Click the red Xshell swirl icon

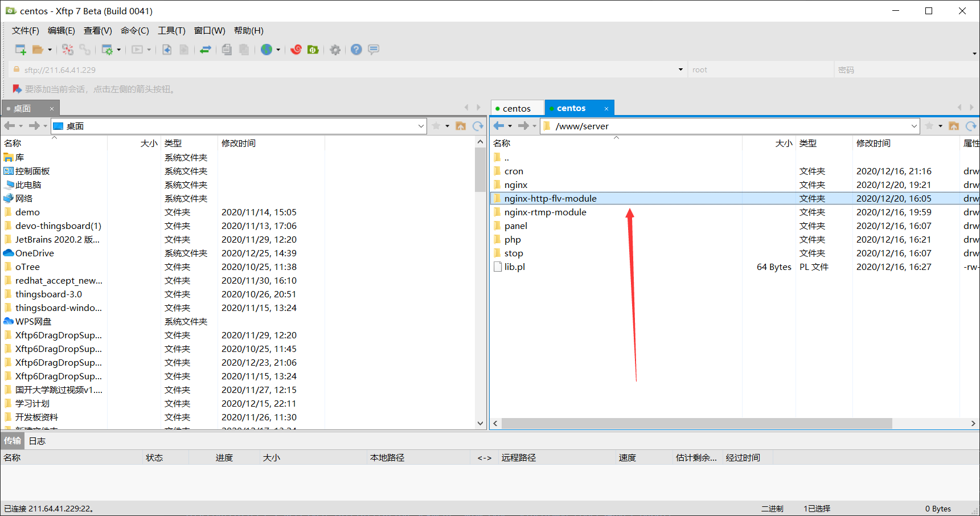[296, 50]
